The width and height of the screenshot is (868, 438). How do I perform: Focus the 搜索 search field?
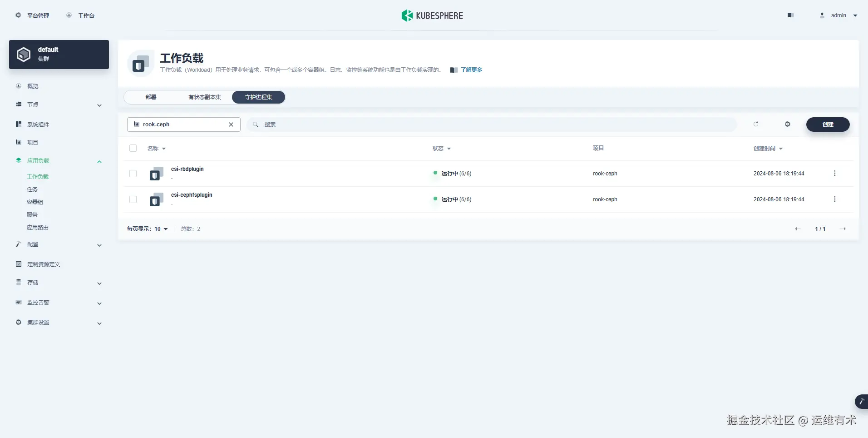click(492, 124)
